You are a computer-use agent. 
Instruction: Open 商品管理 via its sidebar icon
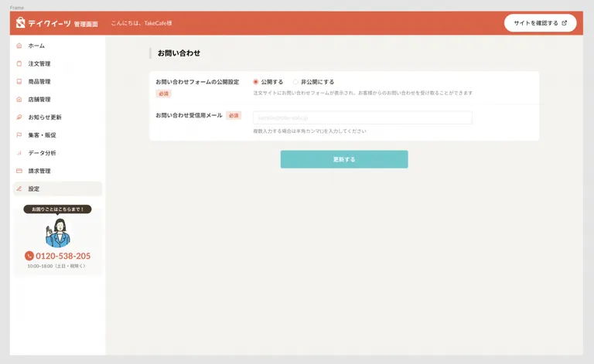[19, 82]
